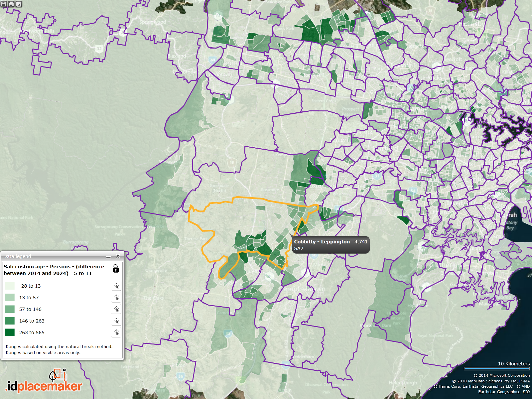Toggle the legend lock padlock icon
Image resolution: width=532 pixels, height=399 pixels.
click(116, 268)
